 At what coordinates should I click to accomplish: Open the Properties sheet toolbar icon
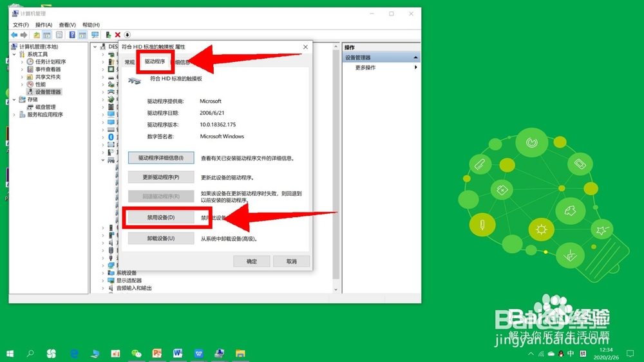(x=59, y=35)
